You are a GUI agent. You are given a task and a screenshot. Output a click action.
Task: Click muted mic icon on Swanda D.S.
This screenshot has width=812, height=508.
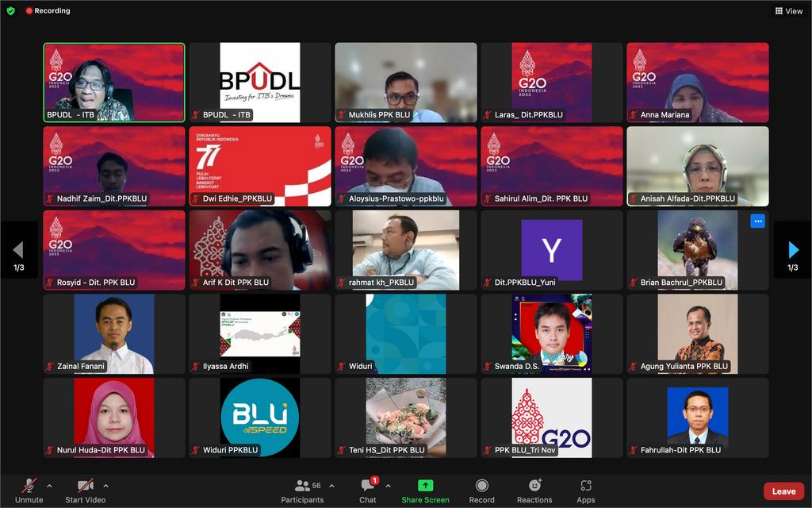click(488, 367)
